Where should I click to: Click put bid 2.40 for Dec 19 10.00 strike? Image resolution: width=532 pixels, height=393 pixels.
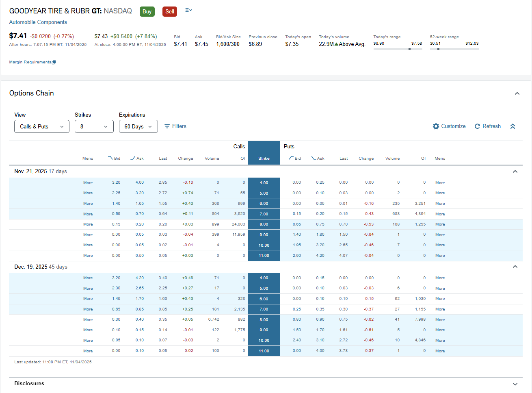(x=297, y=340)
